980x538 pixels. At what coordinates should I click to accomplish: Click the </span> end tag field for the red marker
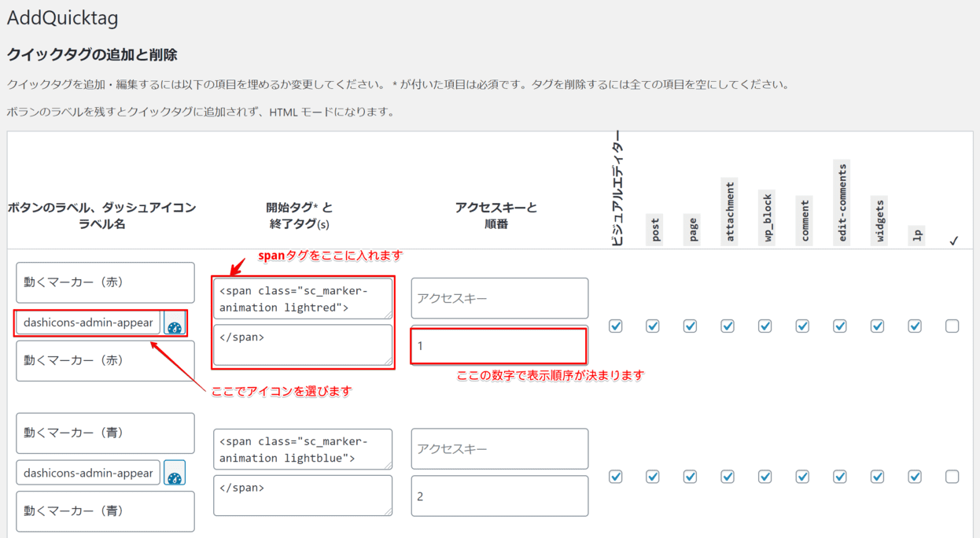[x=303, y=346]
